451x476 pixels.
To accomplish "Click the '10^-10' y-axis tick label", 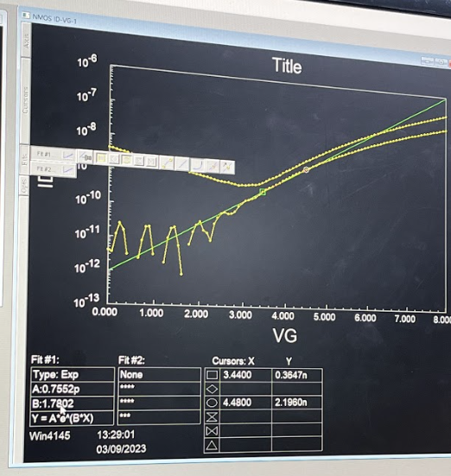I will tap(88, 197).
